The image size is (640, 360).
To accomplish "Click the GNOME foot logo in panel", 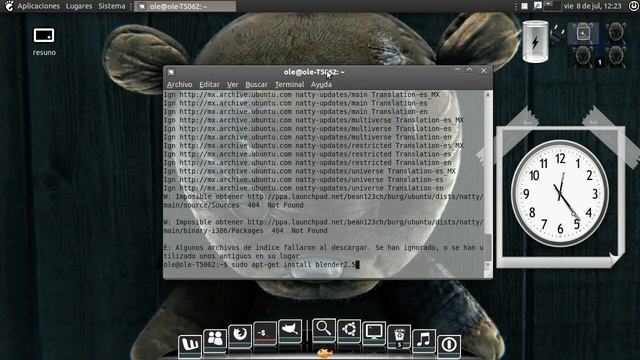I will coord(9,6).
